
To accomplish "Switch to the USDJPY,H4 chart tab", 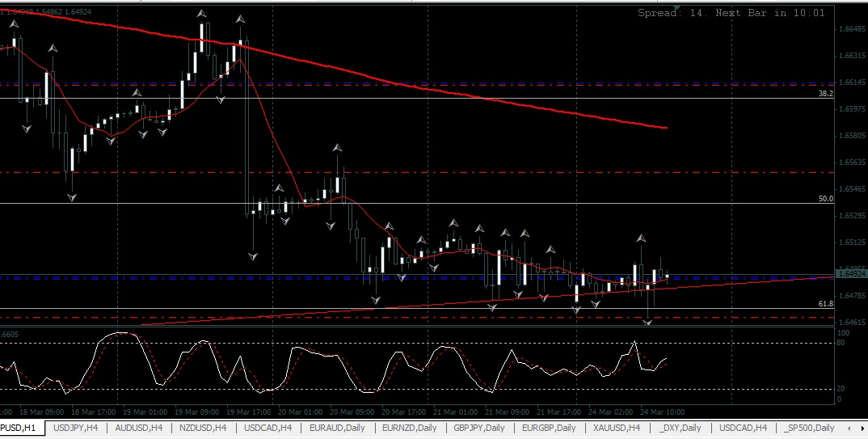I will point(76,428).
